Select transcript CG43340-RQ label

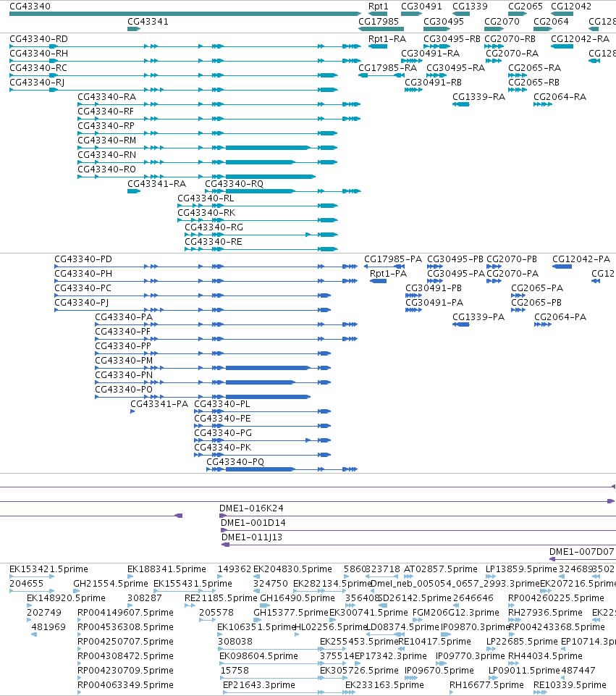click(x=234, y=184)
